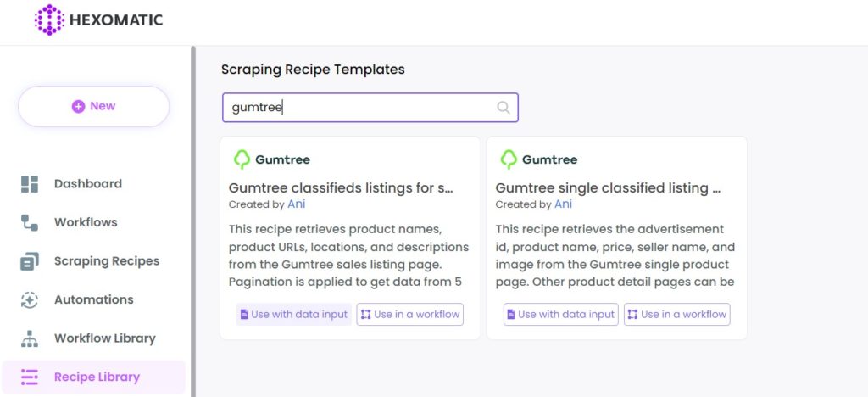Click the Scraping Recipes sidebar icon
868x397 pixels.
pos(30,261)
